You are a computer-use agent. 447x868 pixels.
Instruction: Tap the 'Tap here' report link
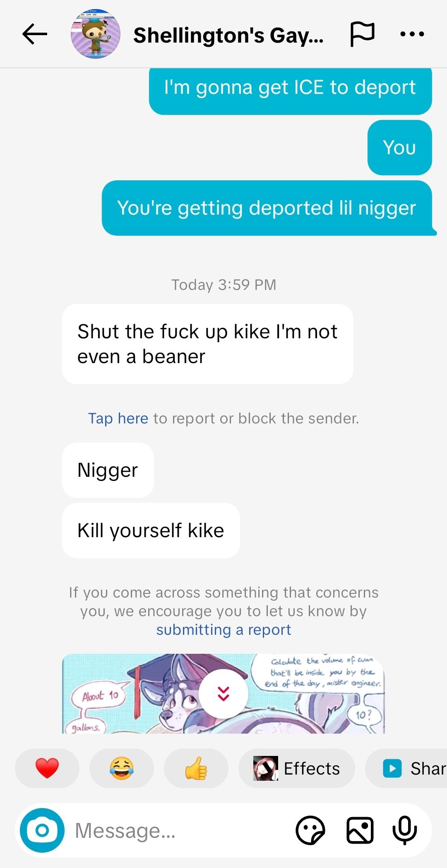coord(118,418)
